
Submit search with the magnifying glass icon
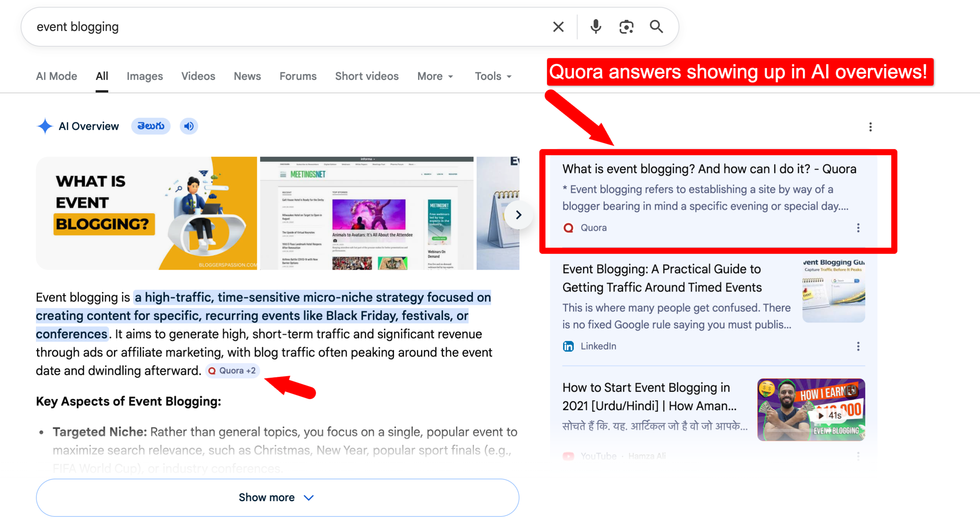tap(656, 27)
